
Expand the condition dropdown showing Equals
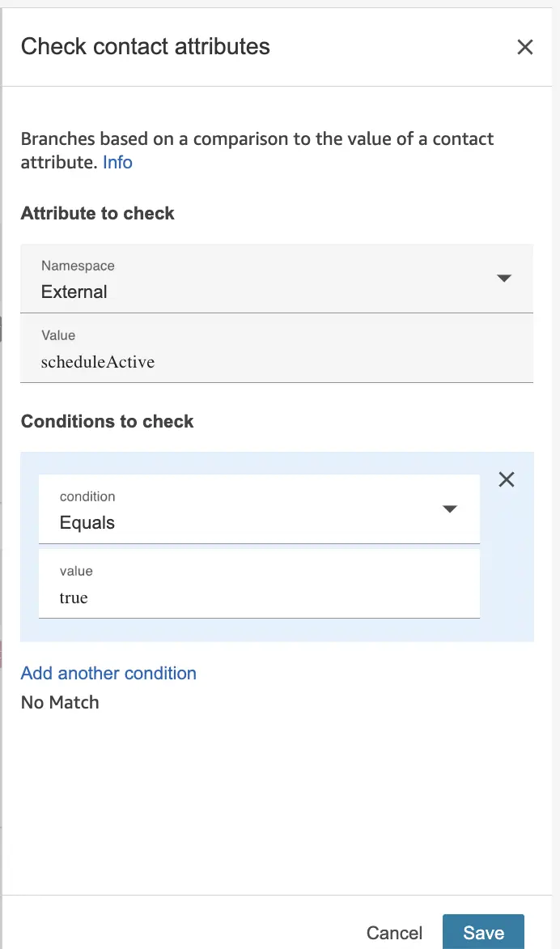(259, 509)
